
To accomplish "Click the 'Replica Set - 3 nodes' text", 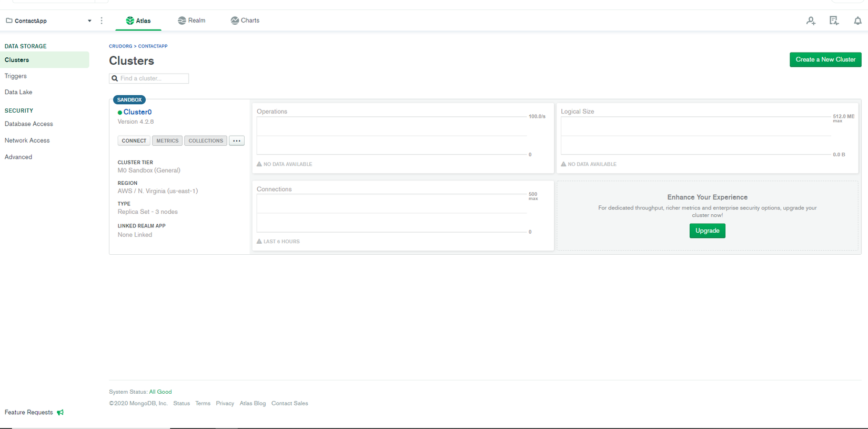I will click(148, 212).
